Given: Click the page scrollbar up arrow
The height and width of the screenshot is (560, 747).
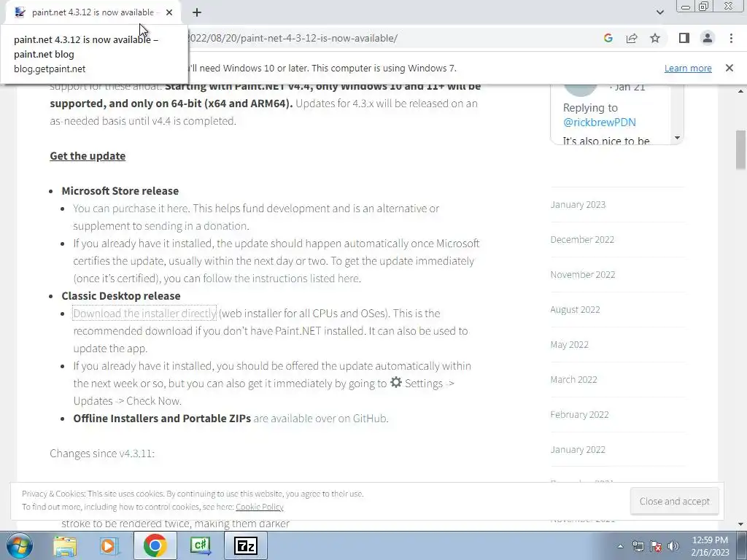Looking at the screenshot, I should (741, 90).
